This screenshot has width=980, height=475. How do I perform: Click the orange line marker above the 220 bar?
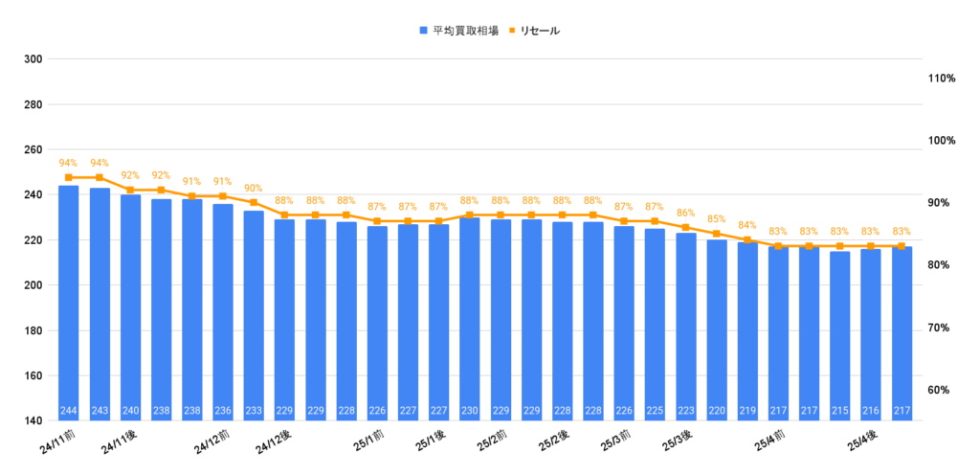pyautogui.click(x=716, y=234)
